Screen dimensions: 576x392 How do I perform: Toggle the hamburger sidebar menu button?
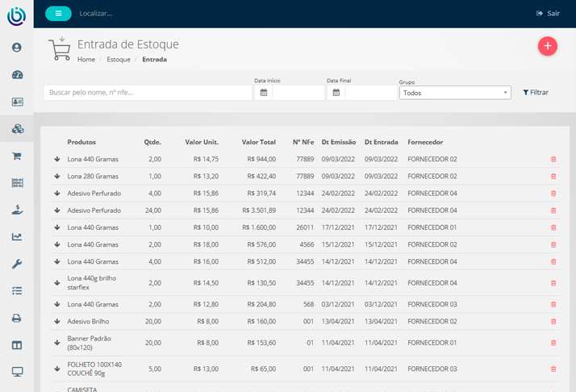tap(58, 14)
